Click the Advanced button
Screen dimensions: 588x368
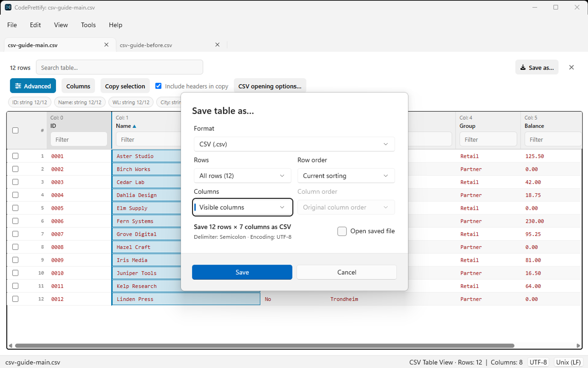pyautogui.click(x=33, y=86)
